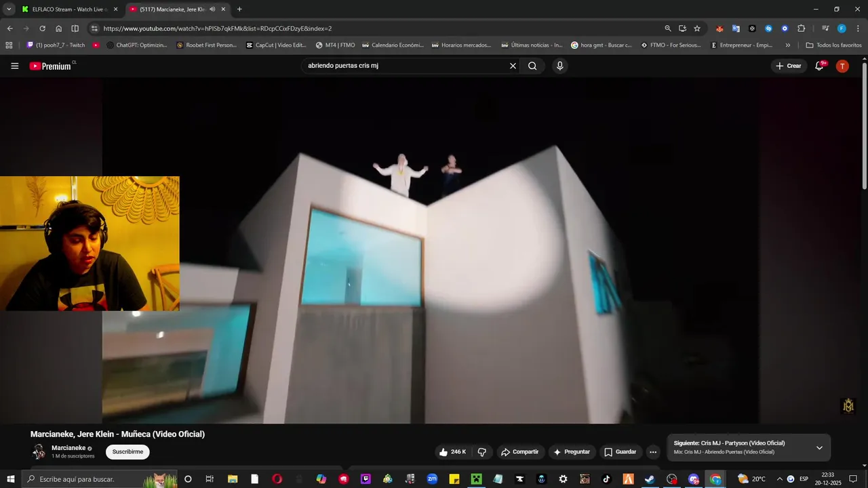
Task: Open a new browser tab
Action: point(239,9)
